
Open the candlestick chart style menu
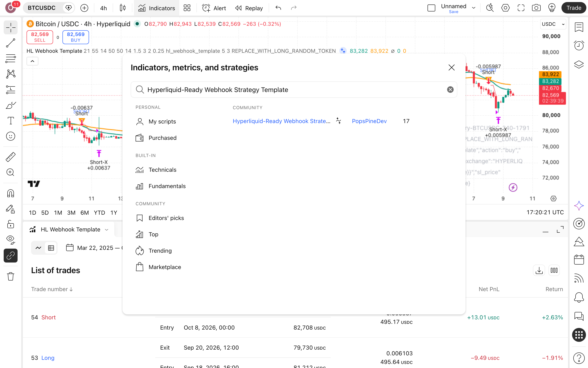[x=123, y=8]
